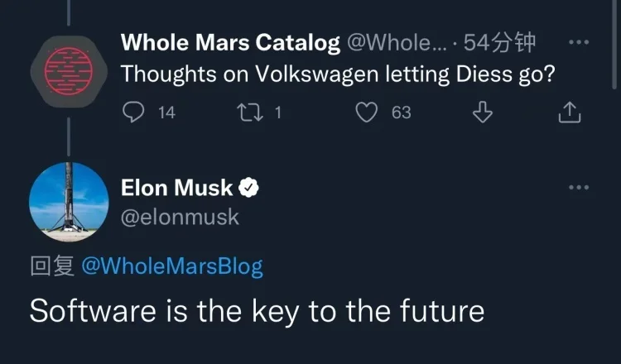Click Elon Musk's verified badge
621x364 pixels.
[249, 189]
